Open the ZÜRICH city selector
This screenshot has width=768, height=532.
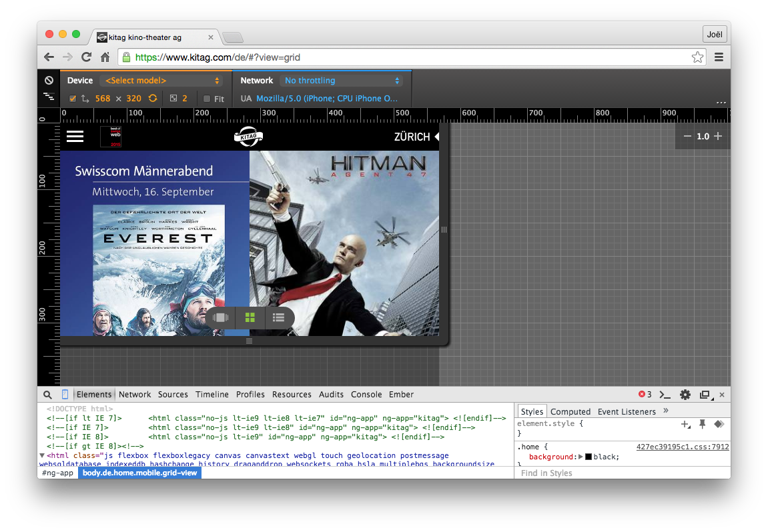(416, 137)
